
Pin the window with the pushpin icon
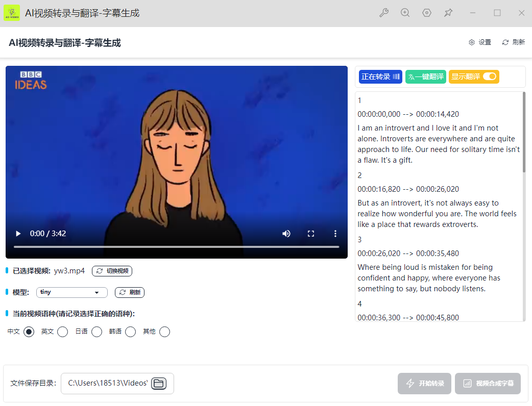[x=448, y=13]
